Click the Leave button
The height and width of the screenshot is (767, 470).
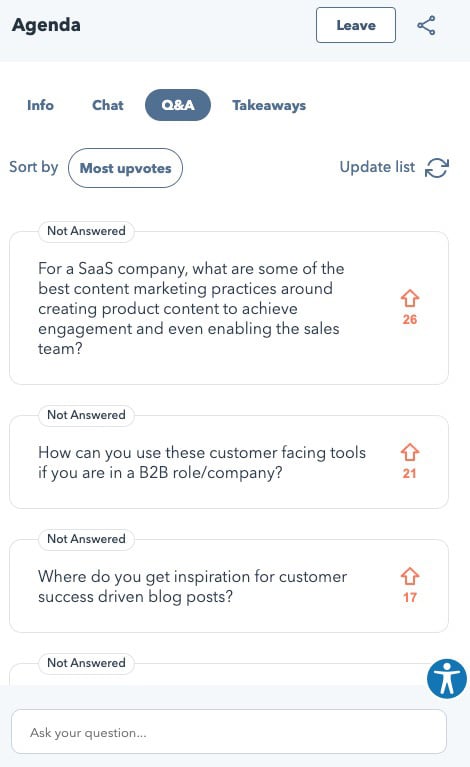[356, 25]
